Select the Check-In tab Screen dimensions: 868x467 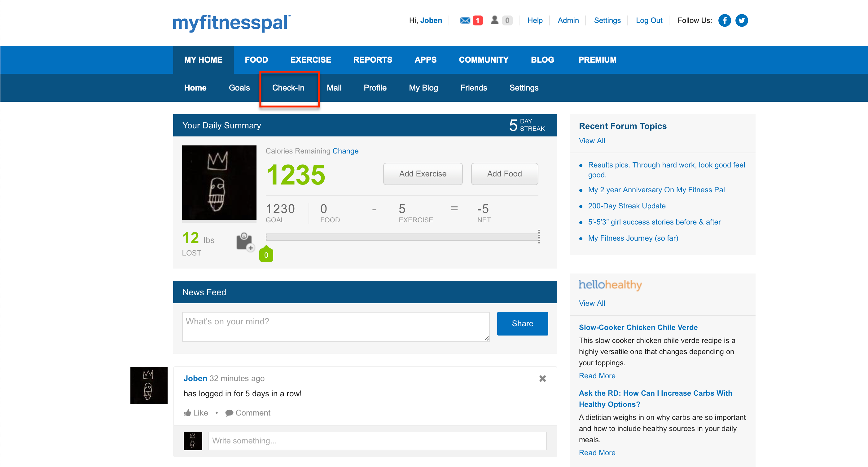[288, 88]
